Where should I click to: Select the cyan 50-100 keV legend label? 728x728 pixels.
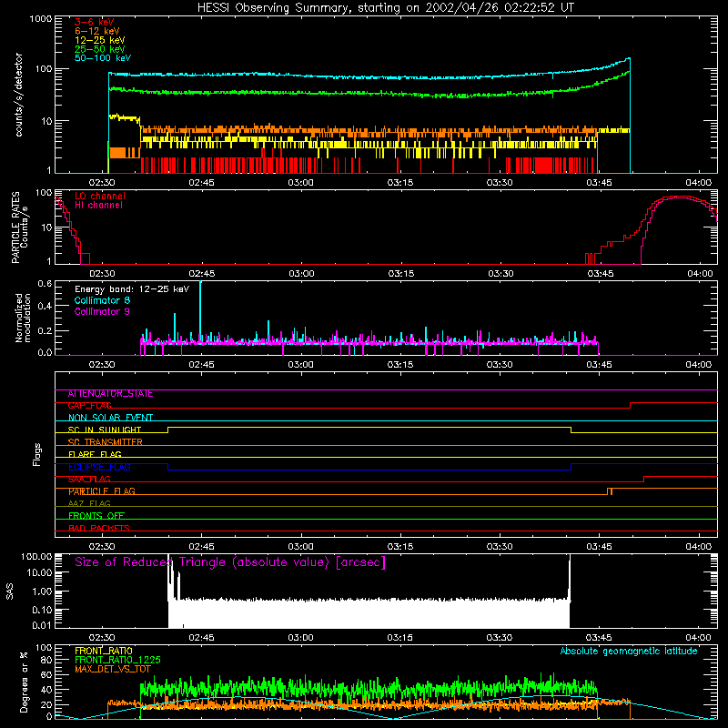[103, 58]
